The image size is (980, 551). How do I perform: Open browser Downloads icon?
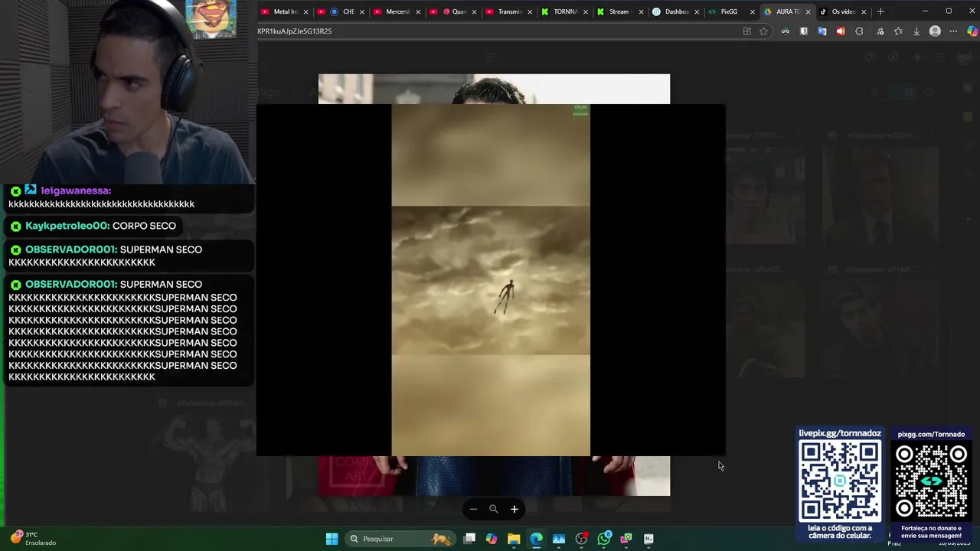(916, 31)
